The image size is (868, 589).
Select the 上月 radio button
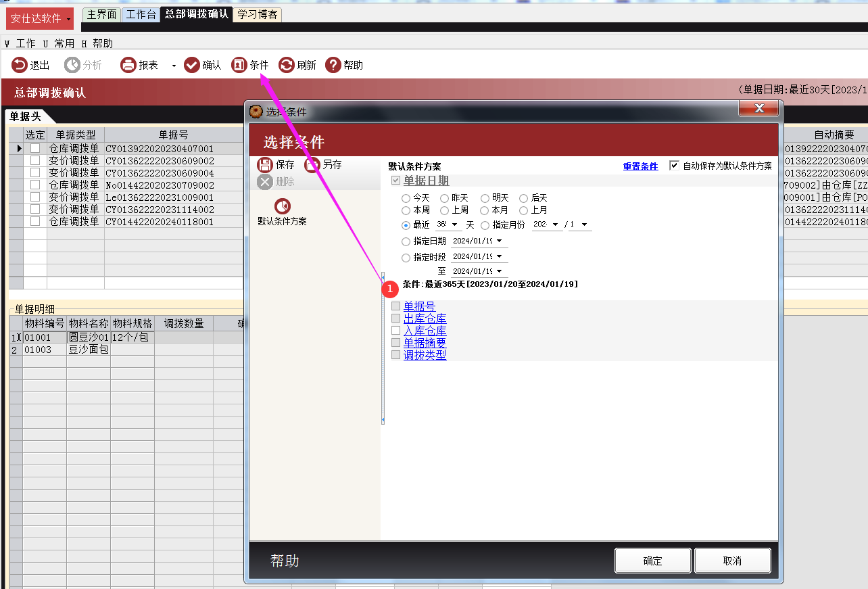tap(523, 210)
